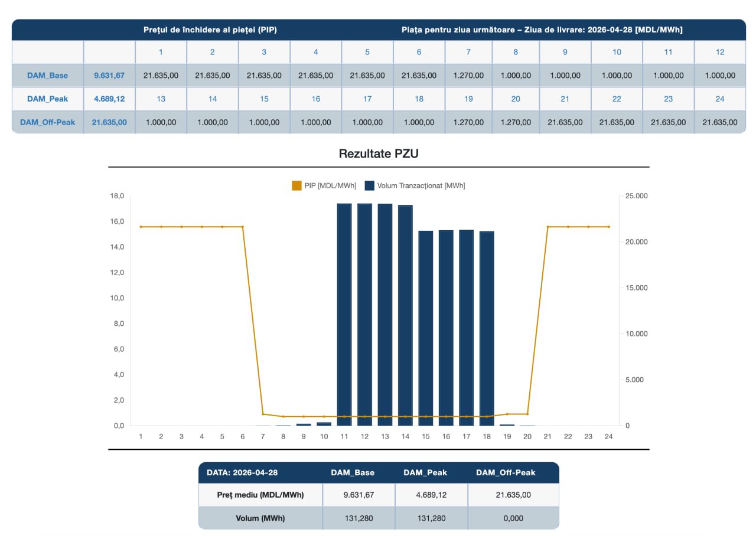The width and height of the screenshot is (756, 536).
Task: Click the volume bar for hour 16
Action: pyautogui.click(x=446, y=328)
